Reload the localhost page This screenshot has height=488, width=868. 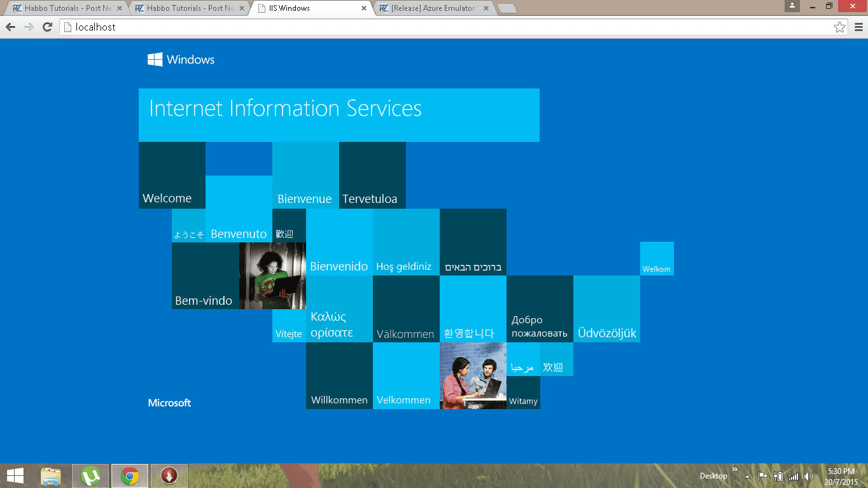point(47,27)
